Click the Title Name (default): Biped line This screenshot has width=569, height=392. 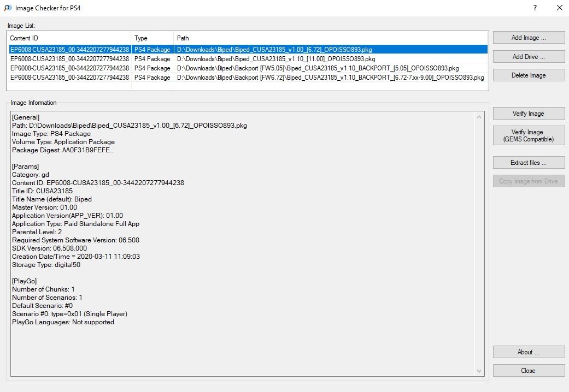[52, 199]
